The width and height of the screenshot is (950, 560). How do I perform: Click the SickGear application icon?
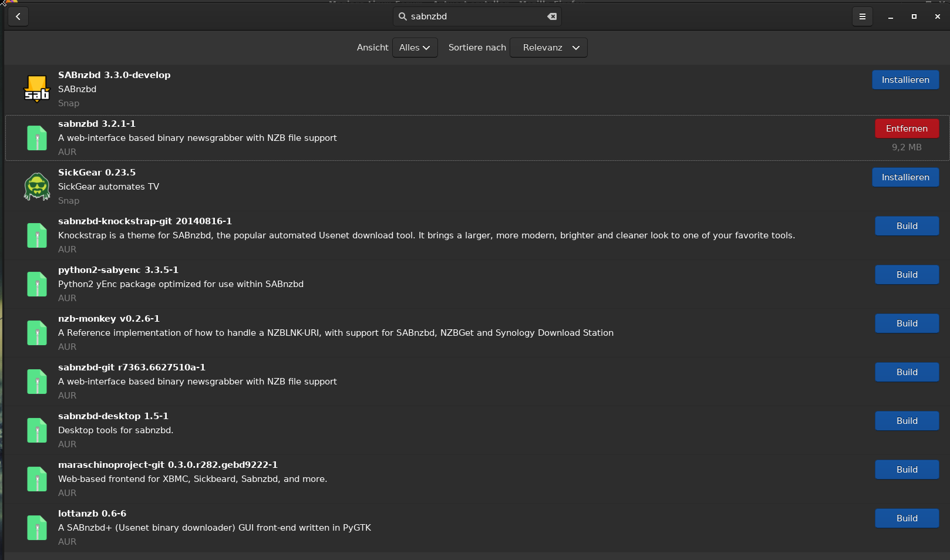point(36,186)
